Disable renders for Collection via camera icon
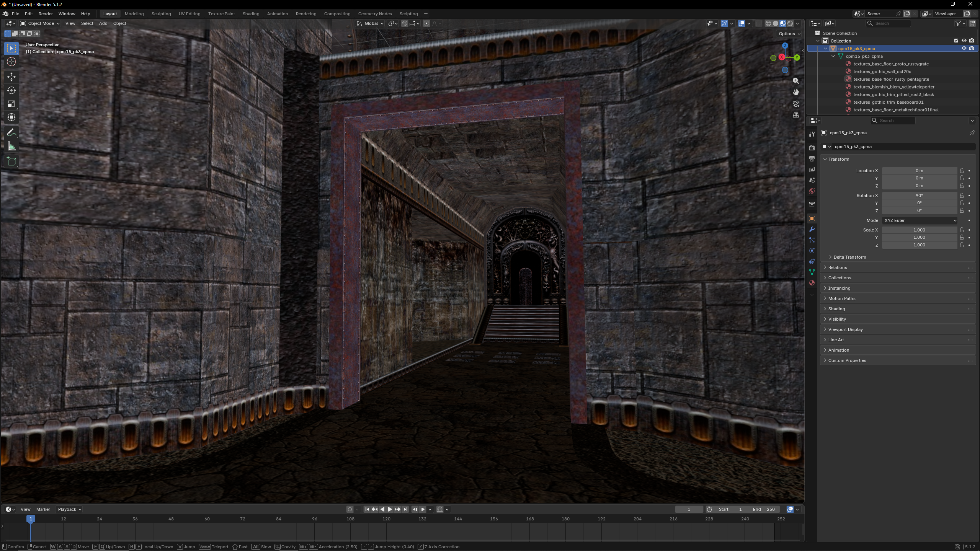980x551 pixels. pos(972,41)
